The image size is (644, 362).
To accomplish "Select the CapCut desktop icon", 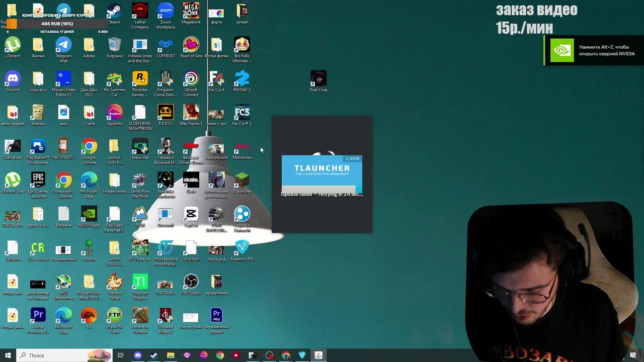I will point(191,217).
